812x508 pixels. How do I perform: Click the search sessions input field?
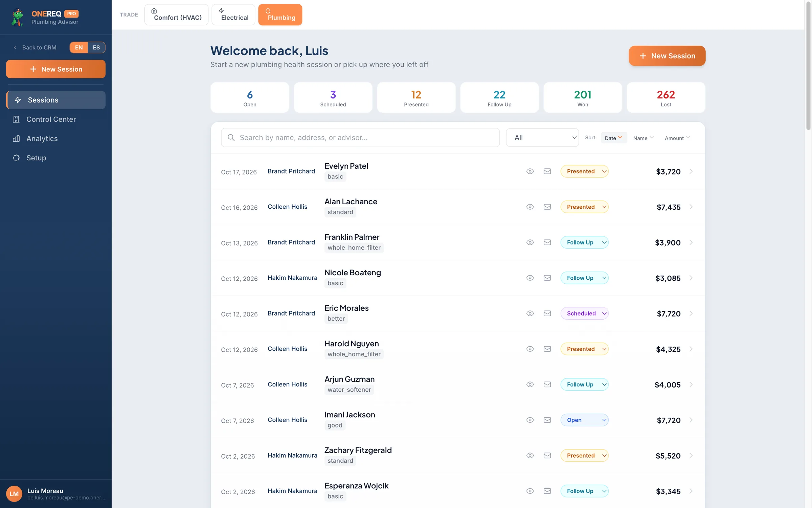(360, 137)
